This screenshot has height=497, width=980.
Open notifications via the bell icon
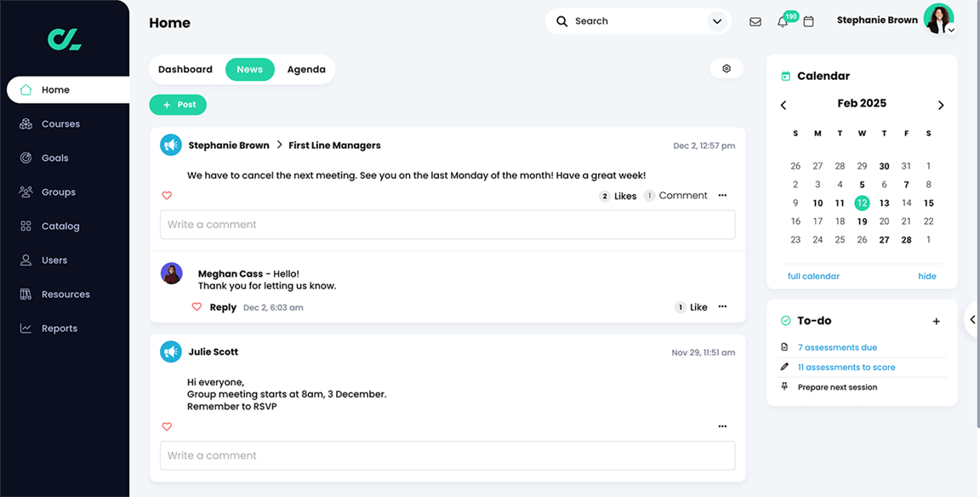(782, 20)
